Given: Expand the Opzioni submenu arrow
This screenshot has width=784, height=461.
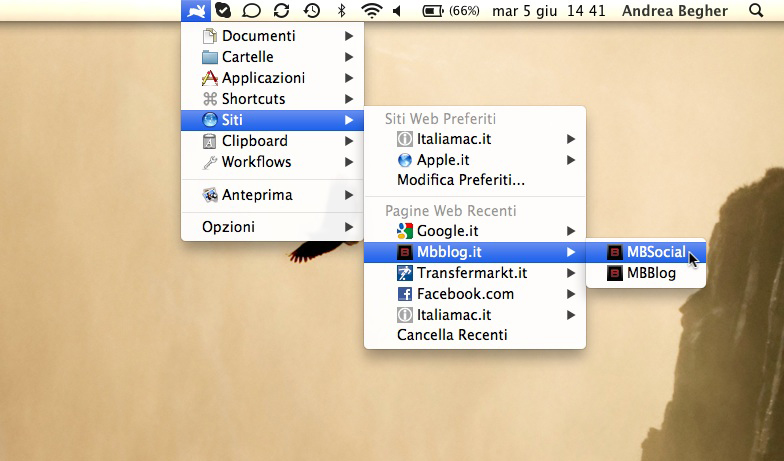Looking at the screenshot, I should pyautogui.click(x=349, y=227).
